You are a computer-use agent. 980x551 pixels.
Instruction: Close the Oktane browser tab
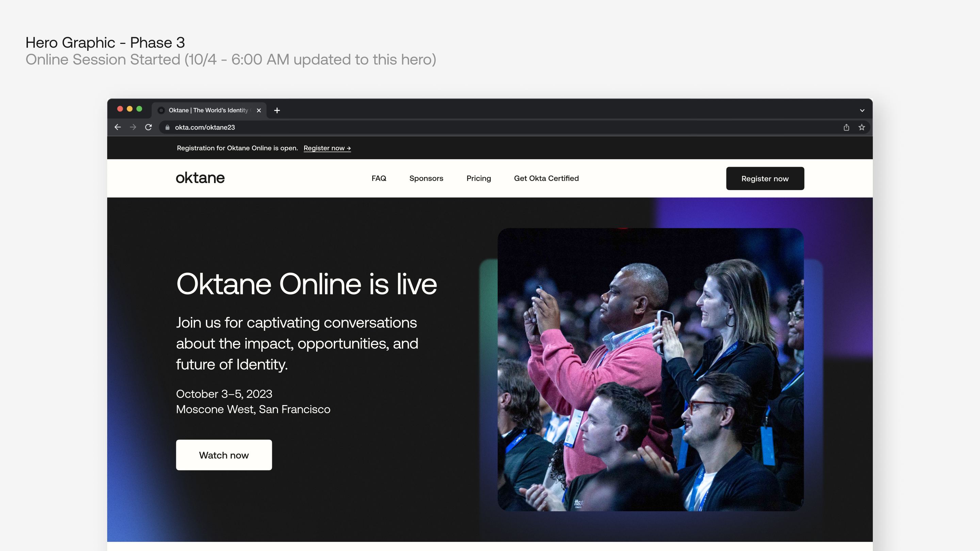click(259, 110)
